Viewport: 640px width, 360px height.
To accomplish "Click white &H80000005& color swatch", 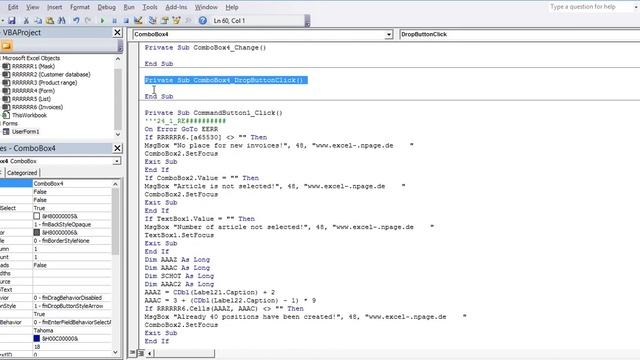I will click(x=37, y=216).
